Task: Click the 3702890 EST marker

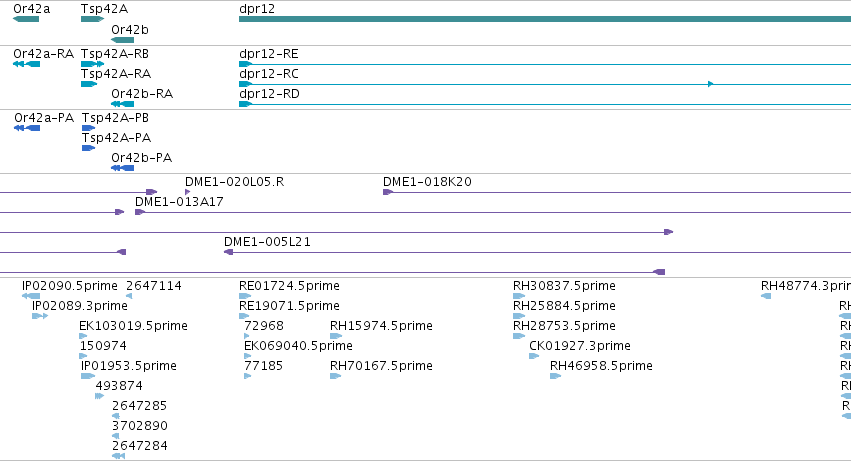Action: (116, 437)
